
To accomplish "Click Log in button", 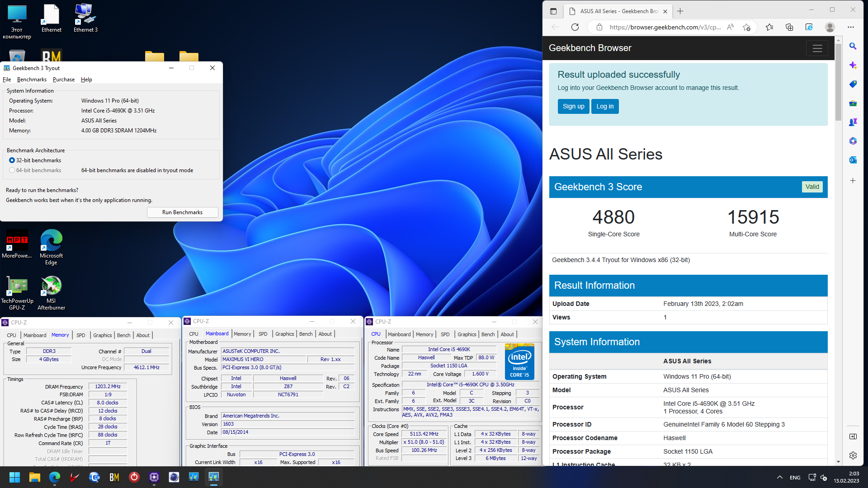I will (x=605, y=106).
